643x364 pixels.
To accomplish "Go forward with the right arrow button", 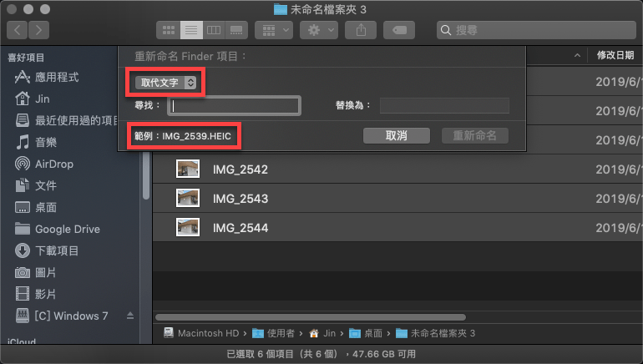I will (39, 30).
